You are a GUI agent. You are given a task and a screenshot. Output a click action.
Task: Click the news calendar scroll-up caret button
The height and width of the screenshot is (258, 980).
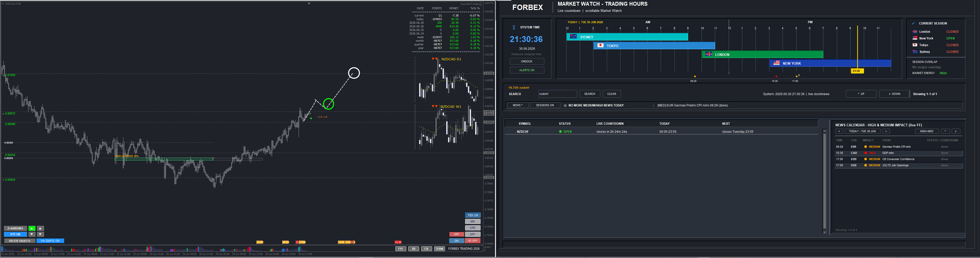945,131
